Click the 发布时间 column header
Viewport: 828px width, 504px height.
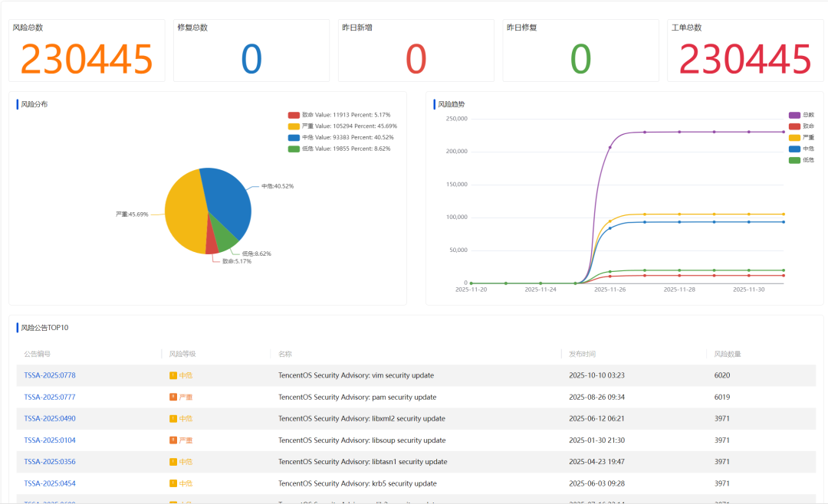(x=582, y=354)
